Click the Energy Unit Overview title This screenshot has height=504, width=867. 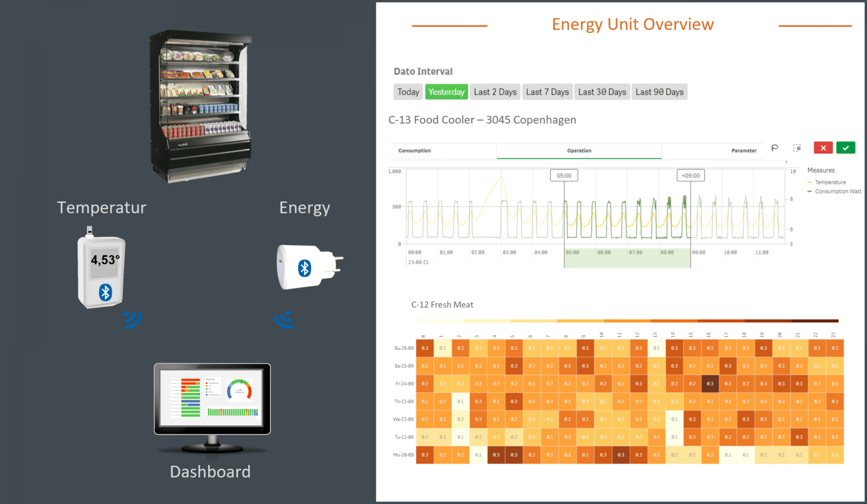(x=632, y=24)
